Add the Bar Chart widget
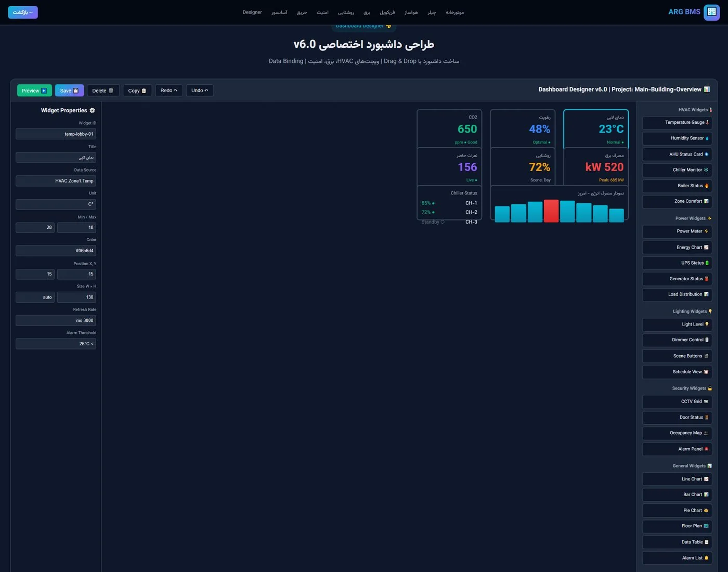 point(677,495)
